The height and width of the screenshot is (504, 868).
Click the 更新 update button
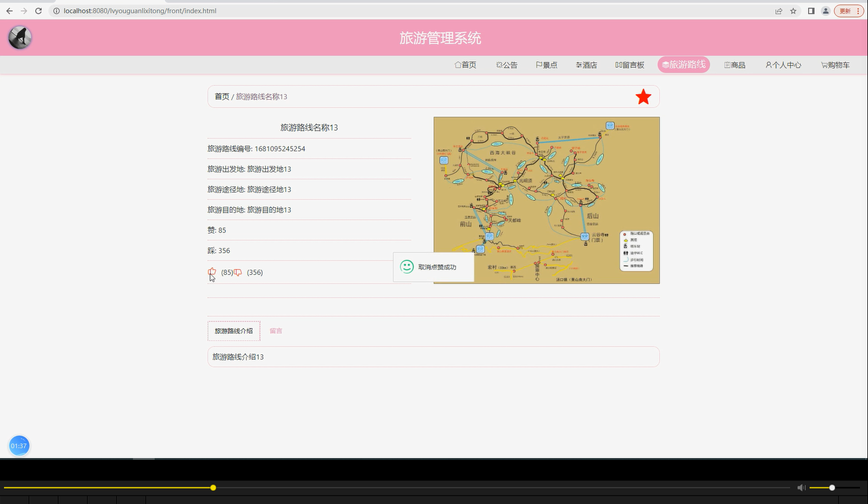(845, 10)
